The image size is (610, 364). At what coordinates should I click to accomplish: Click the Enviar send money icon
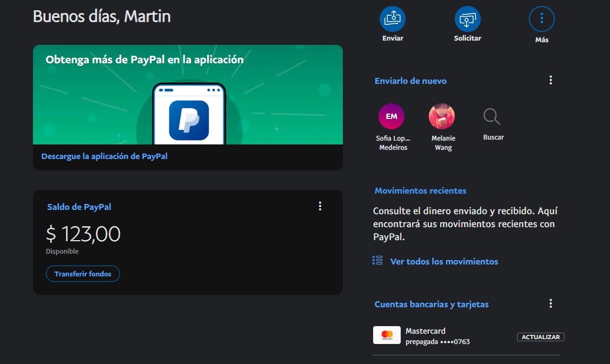(x=393, y=19)
